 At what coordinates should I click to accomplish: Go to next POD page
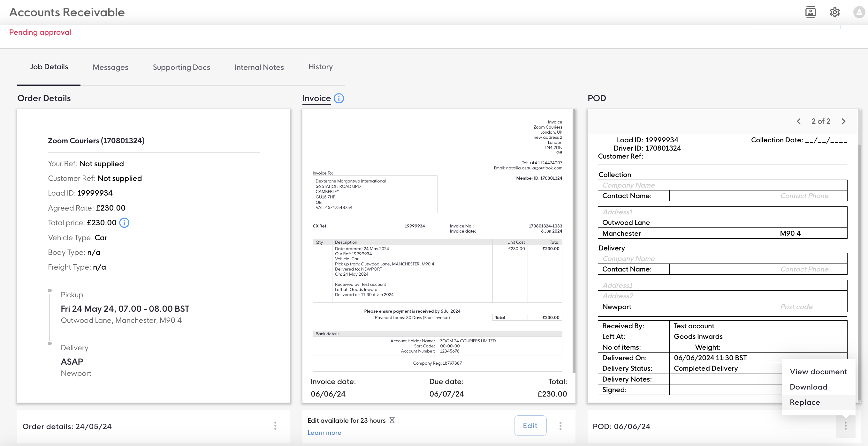pyautogui.click(x=843, y=121)
